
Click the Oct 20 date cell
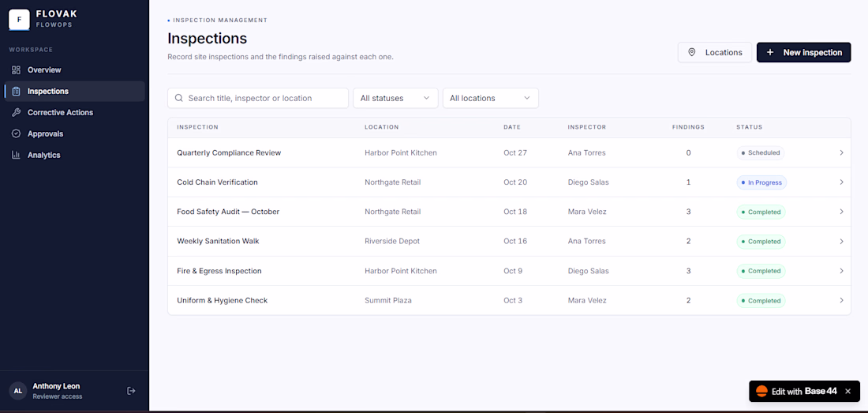click(514, 182)
